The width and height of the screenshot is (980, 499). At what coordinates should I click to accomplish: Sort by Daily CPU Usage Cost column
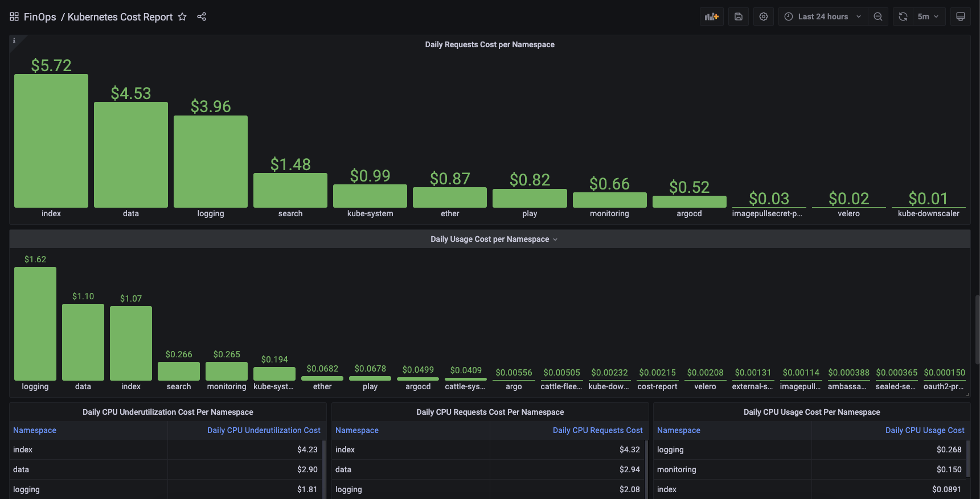[x=925, y=430]
